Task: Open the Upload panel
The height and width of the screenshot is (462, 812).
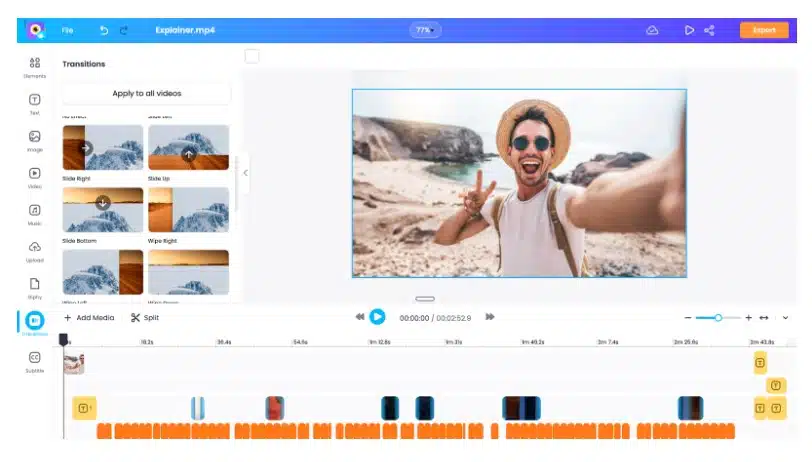Action: [x=34, y=250]
